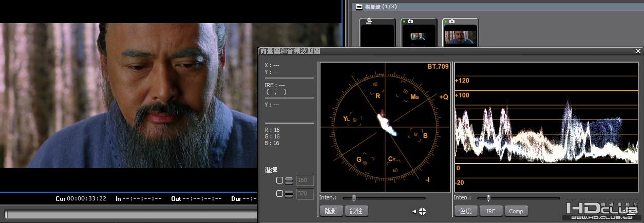Click the Cur timecode 00:00:33:22
The image size is (644, 223).
click(x=86, y=199)
